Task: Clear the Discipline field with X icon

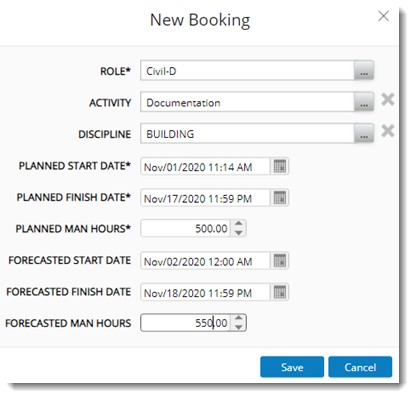Action: point(388,131)
